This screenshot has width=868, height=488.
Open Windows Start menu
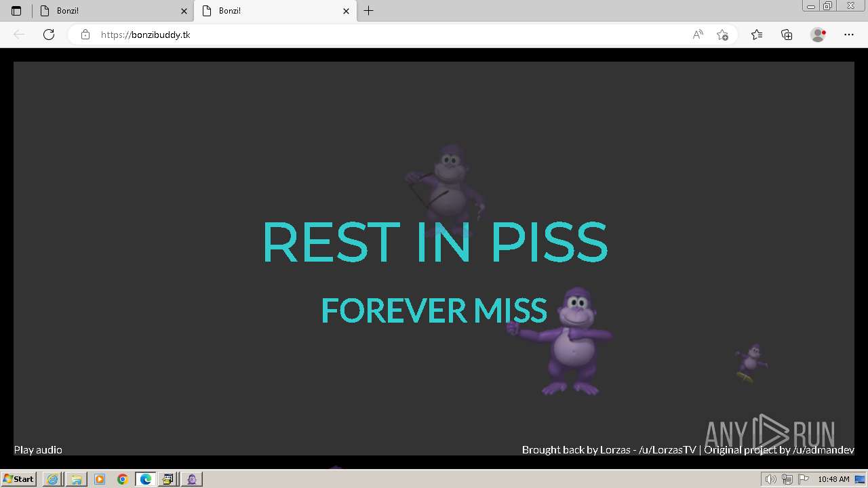point(18,479)
